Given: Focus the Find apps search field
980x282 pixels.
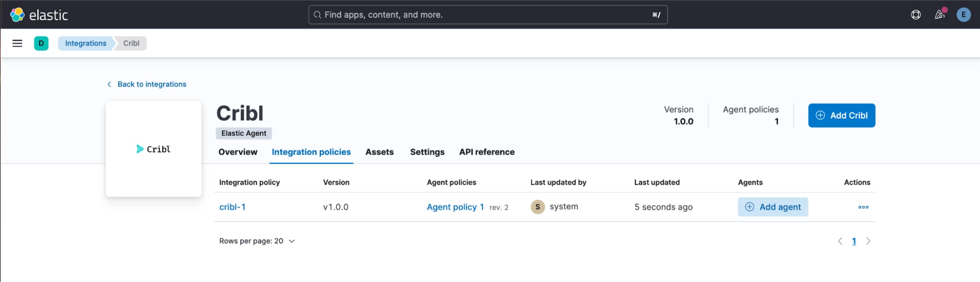Looking at the screenshot, I should pos(488,15).
